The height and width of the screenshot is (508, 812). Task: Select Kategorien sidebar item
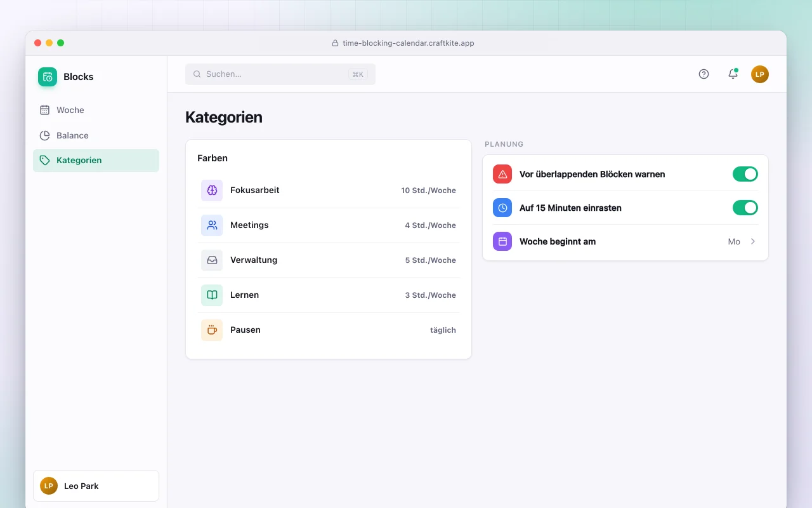click(x=96, y=161)
